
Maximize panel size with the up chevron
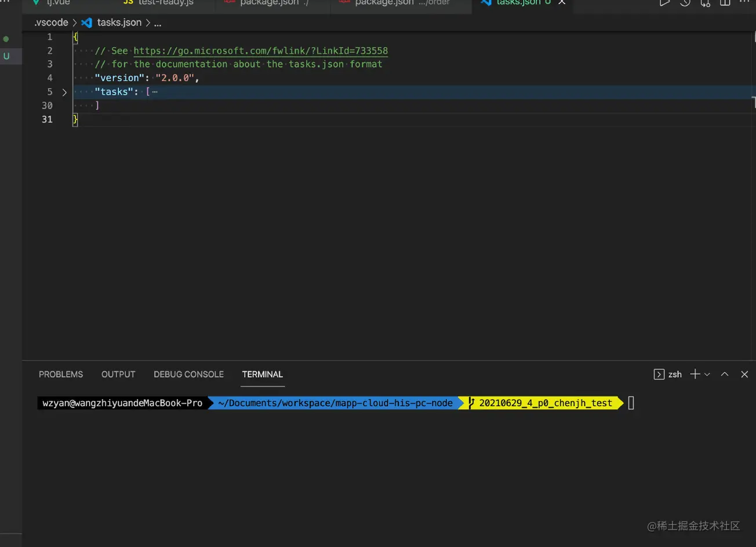click(x=725, y=374)
